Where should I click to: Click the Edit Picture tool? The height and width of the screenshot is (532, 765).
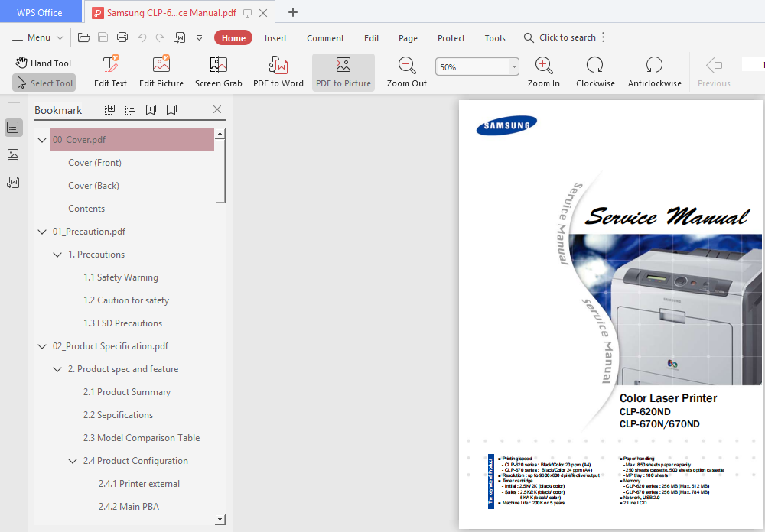click(x=161, y=72)
